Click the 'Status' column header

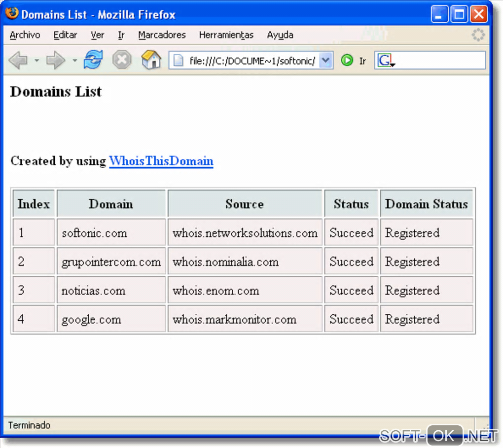351,203
